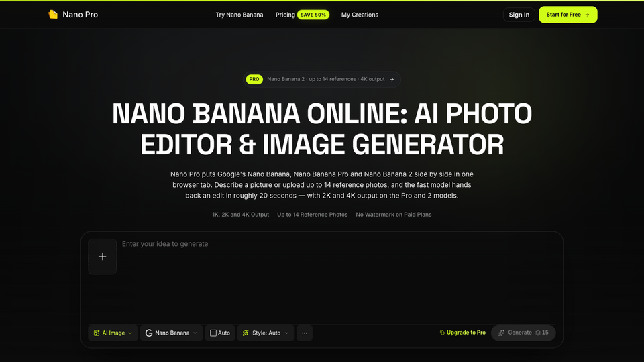644x362 pixels.
Task: Open Try Nano Banana page
Action: point(239,15)
